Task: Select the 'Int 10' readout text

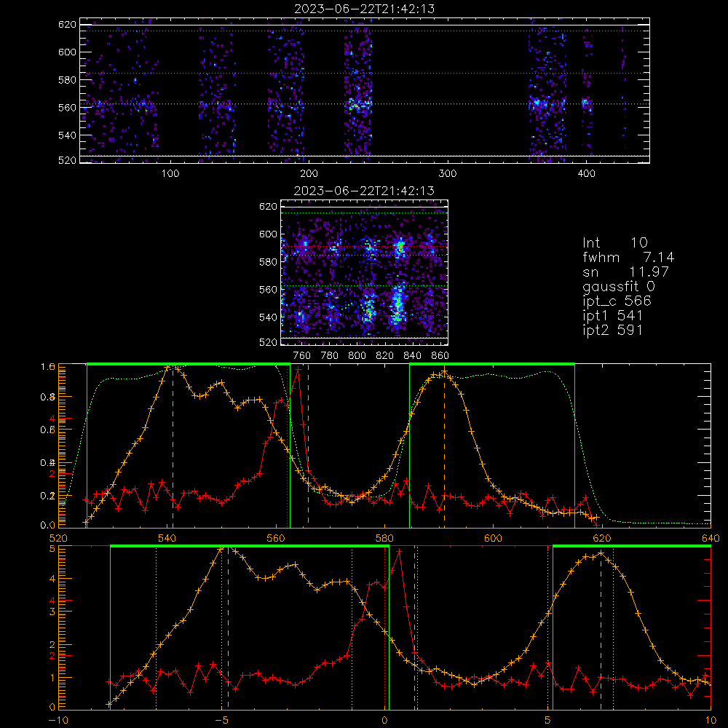Action: 614,242
